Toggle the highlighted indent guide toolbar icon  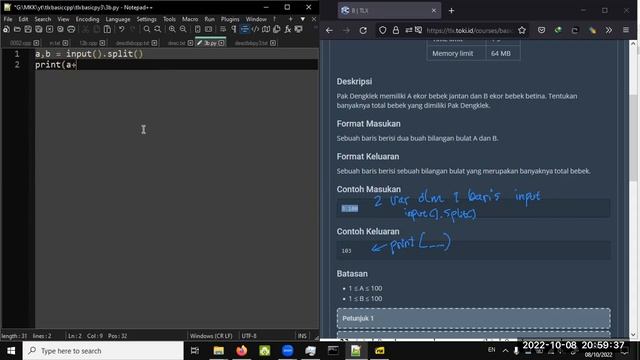coord(244,29)
